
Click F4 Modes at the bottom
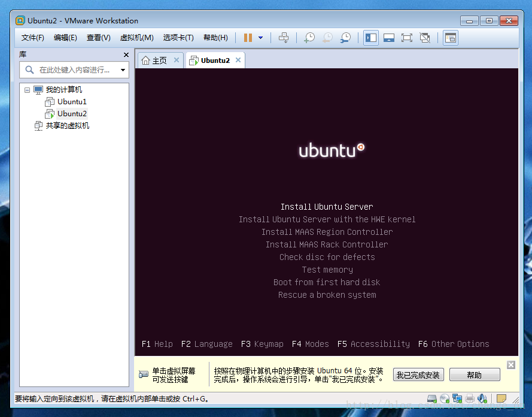310,344
